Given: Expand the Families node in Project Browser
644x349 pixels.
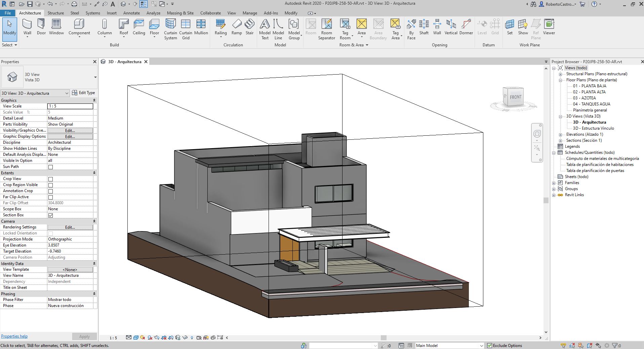Looking at the screenshot, I should [554, 183].
